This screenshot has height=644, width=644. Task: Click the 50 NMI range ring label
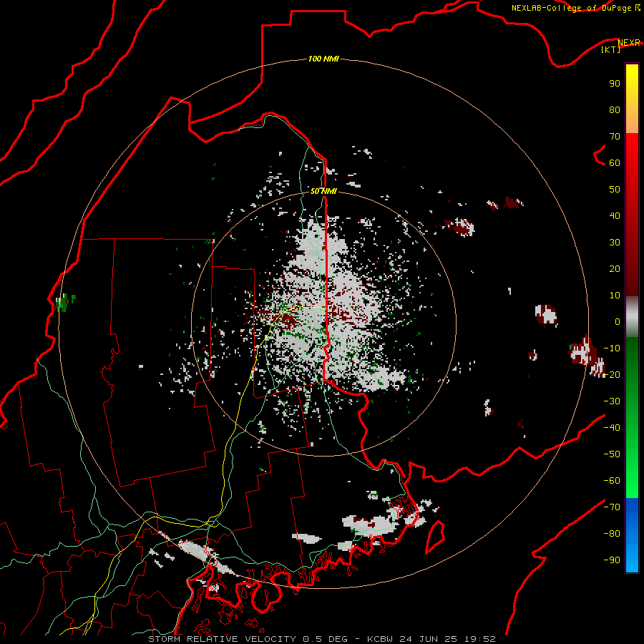[323, 191]
